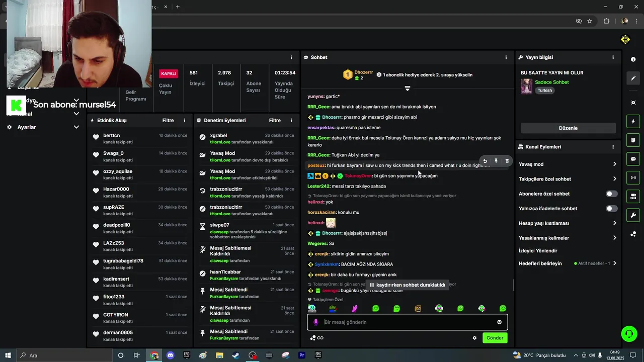Open the Sadece Sohbet category link
Viewport: 644px width, 362px height.
click(x=552, y=82)
